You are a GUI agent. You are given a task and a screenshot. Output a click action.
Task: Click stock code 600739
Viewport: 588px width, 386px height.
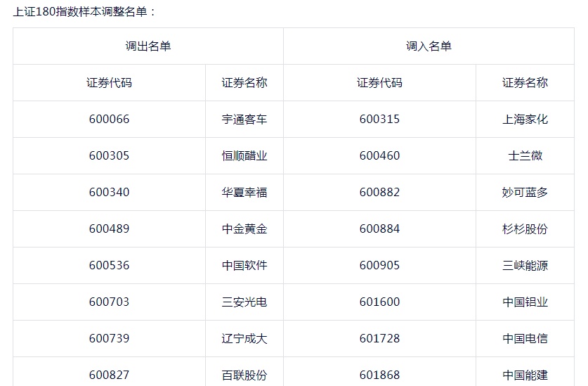pos(109,339)
